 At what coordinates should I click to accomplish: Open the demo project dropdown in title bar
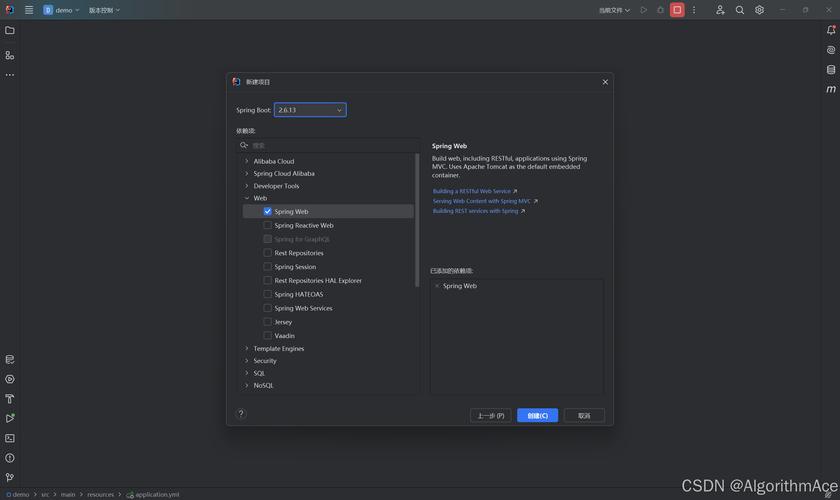[x=62, y=10]
